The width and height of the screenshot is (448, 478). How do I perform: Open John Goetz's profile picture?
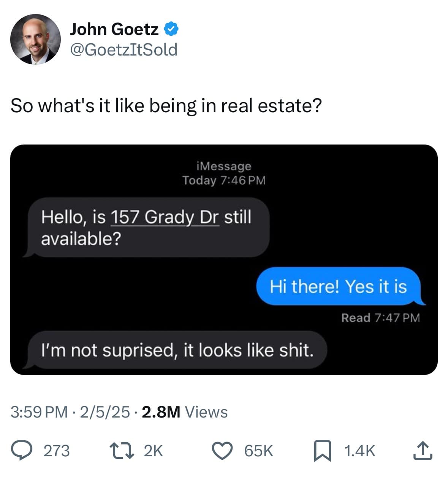[x=35, y=39]
